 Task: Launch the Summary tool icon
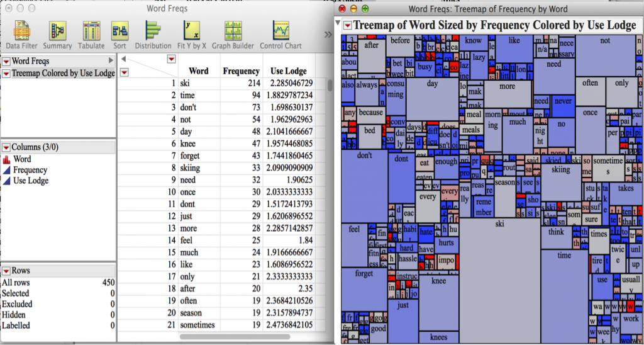point(57,35)
